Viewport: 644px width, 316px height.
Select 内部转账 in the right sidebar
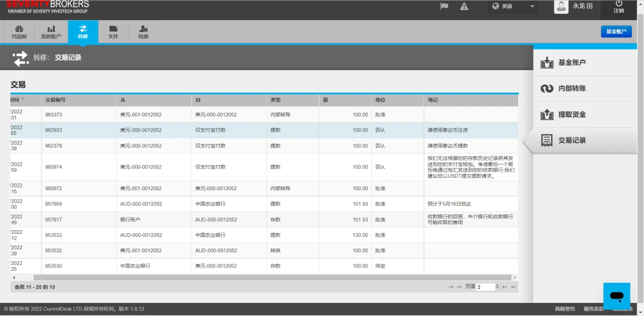point(571,88)
